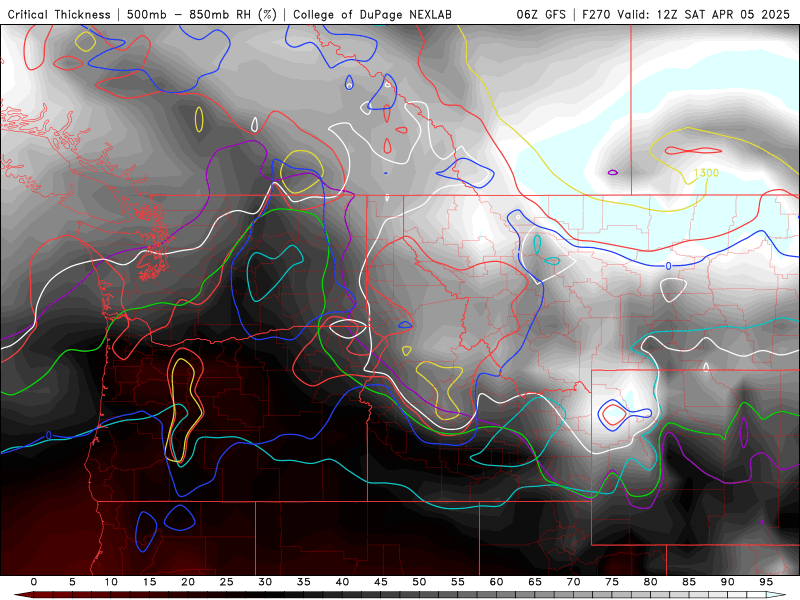Screen dimensions: 800x600
Task: Click the "Critical Thickness" title text
Action: pos(59,15)
